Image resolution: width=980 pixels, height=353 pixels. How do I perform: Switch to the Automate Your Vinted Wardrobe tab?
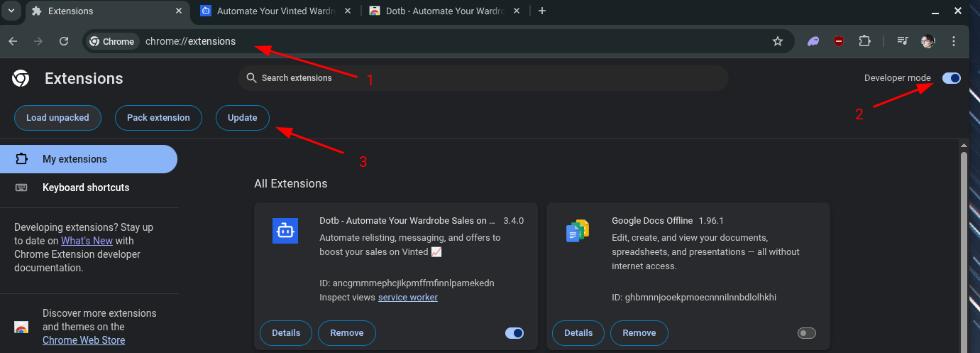(273, 11)
